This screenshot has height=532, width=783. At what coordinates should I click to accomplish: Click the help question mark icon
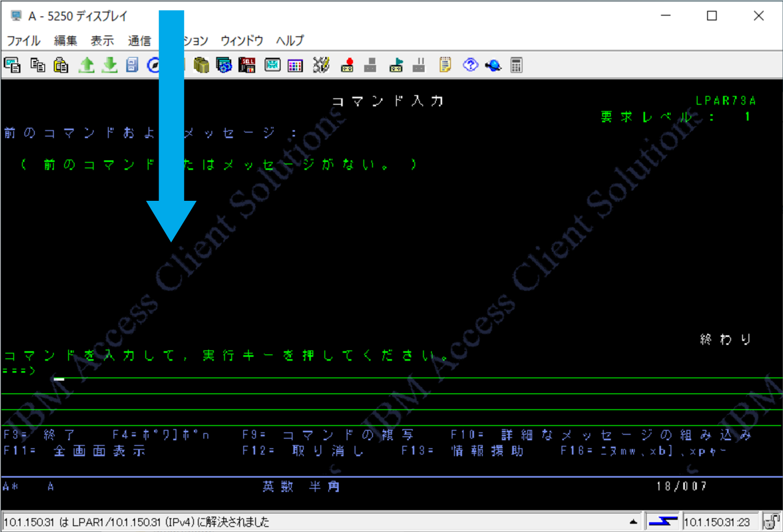point(470,65)
